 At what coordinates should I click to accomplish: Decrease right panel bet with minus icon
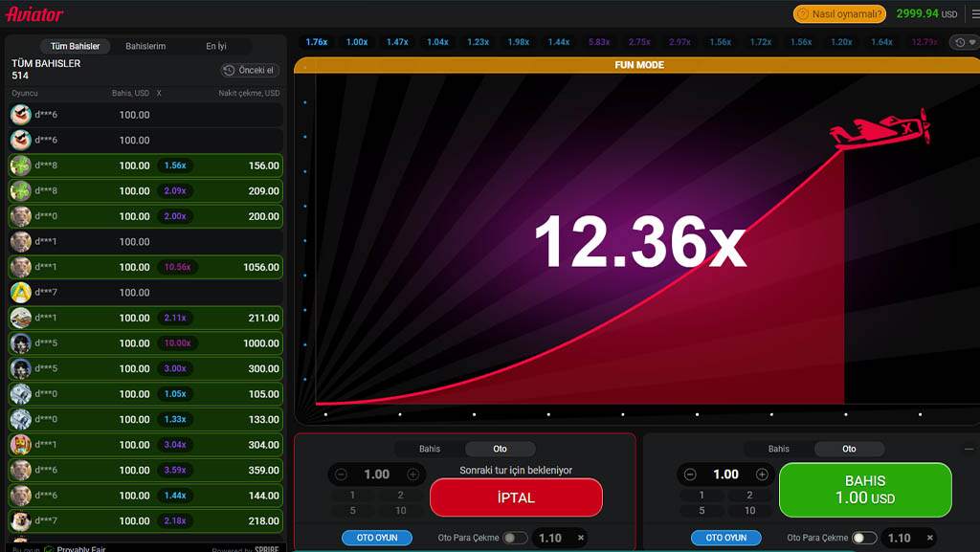click(x=689, y=475)
